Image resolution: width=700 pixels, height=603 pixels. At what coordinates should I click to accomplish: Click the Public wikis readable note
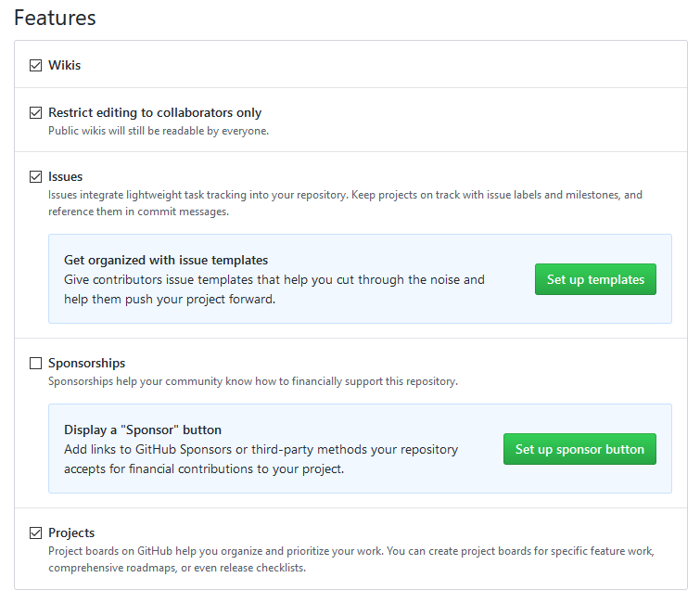pos(159,131)
